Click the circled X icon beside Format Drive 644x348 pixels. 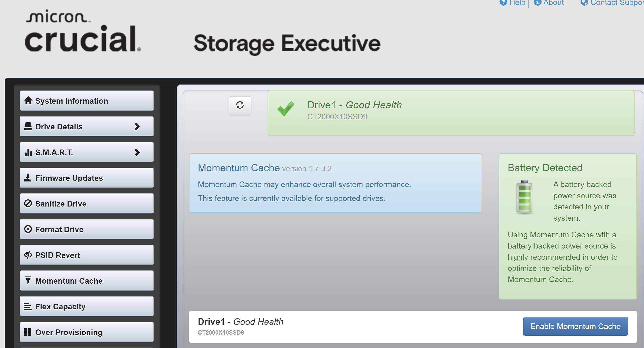(28, 229)
